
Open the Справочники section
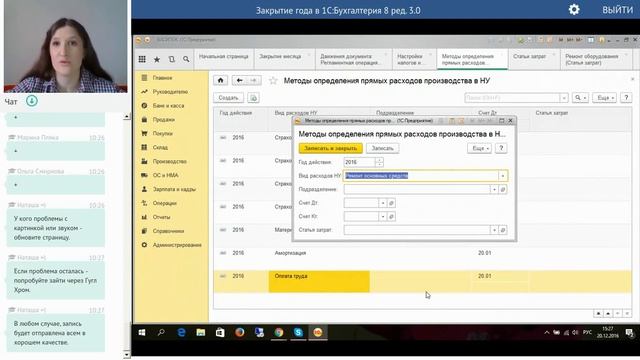click(x=168, y=231)
